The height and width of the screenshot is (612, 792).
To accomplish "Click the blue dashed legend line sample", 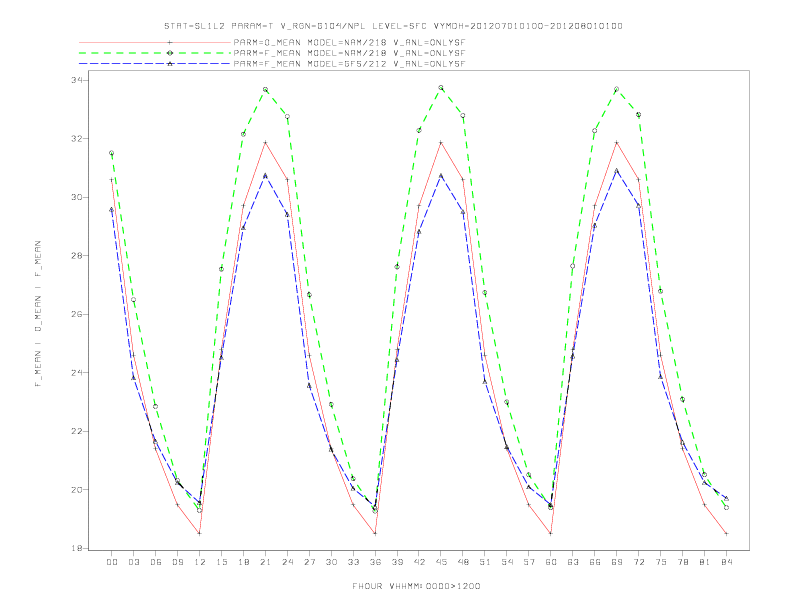I will tap(155, 64).
